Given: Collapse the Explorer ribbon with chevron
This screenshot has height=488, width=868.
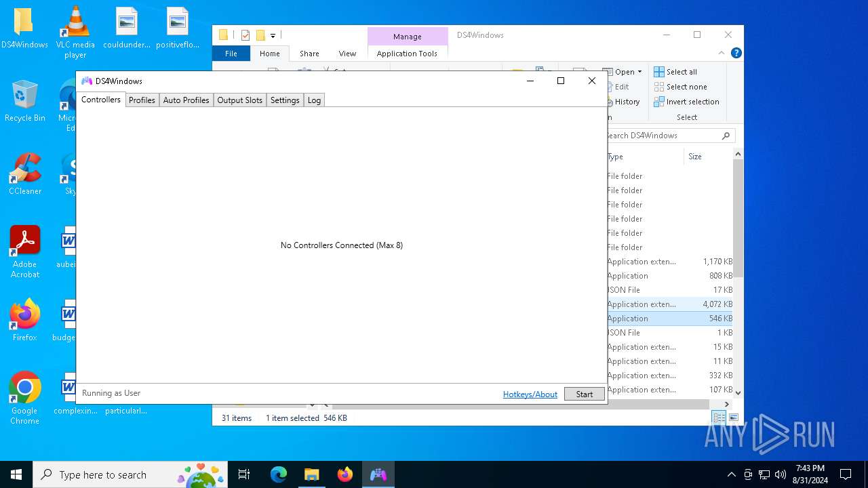Looking at the screenshot, I should (722, 53).
